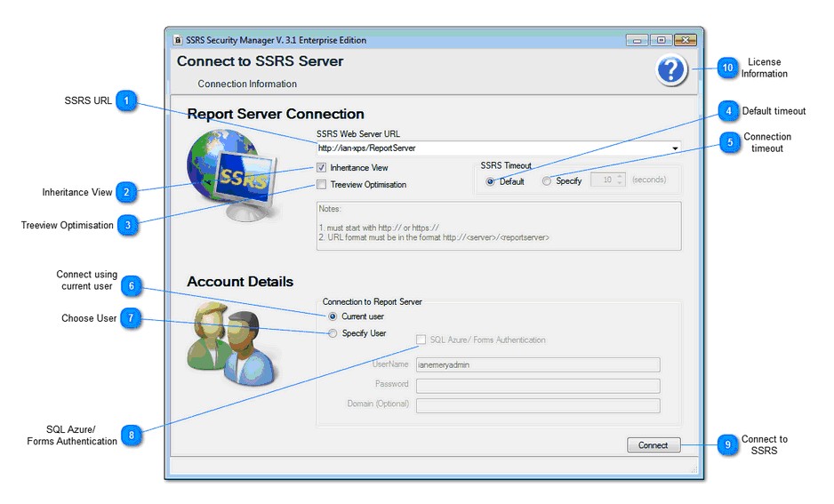
Task: Click the blue help question mark icon
Action: click(x=671, y=69)
